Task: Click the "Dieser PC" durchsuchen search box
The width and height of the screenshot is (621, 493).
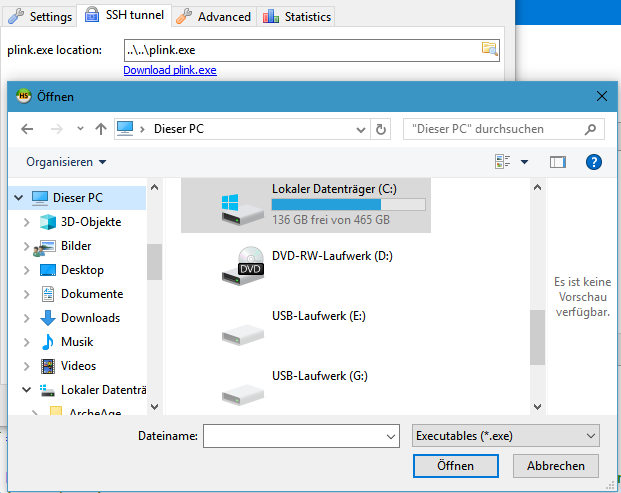Action: [504, 129]
